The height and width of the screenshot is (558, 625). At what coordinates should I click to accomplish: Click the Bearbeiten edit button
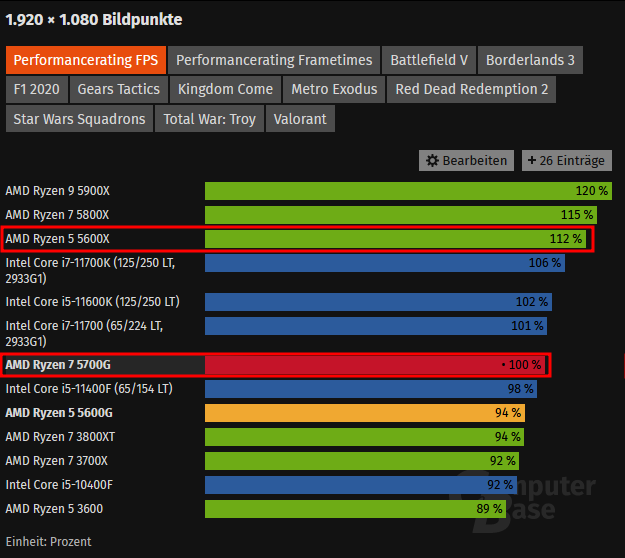pyautogui.click(x=466, y=161)
